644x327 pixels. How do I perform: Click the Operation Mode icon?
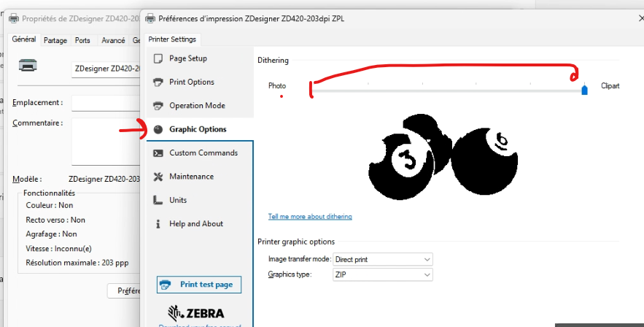pyautogui.click(x=157, y=106)
